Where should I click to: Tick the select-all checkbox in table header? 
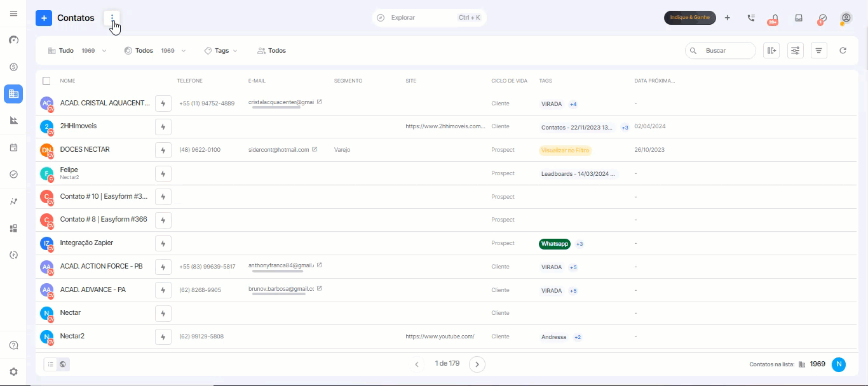46,81
